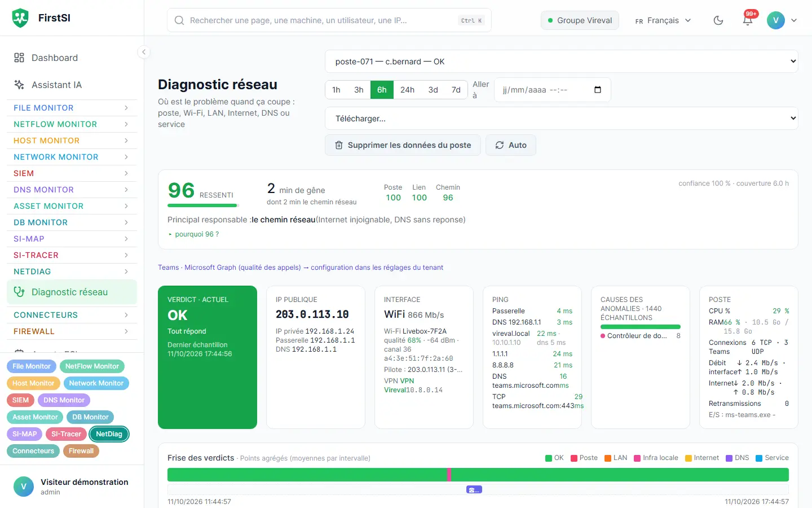This screenshot has width=812, height=508.
Task: Click the search magnifier icon
Action: coord(179,20)
